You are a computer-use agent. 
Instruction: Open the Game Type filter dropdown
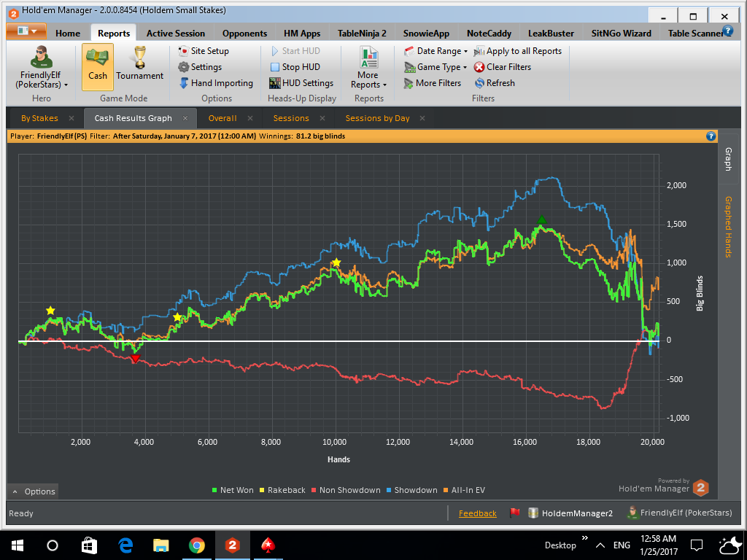pos(436,67)
